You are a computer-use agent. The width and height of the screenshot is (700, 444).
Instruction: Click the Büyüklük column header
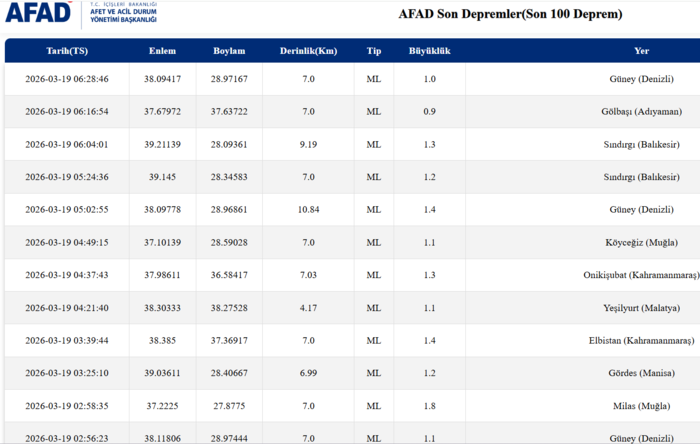point(429,51)
